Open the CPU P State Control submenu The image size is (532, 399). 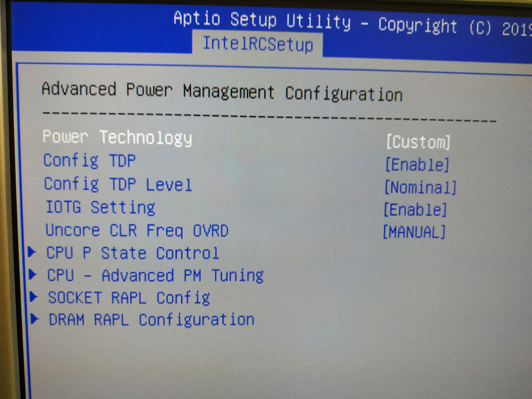[x=132, y=253]
